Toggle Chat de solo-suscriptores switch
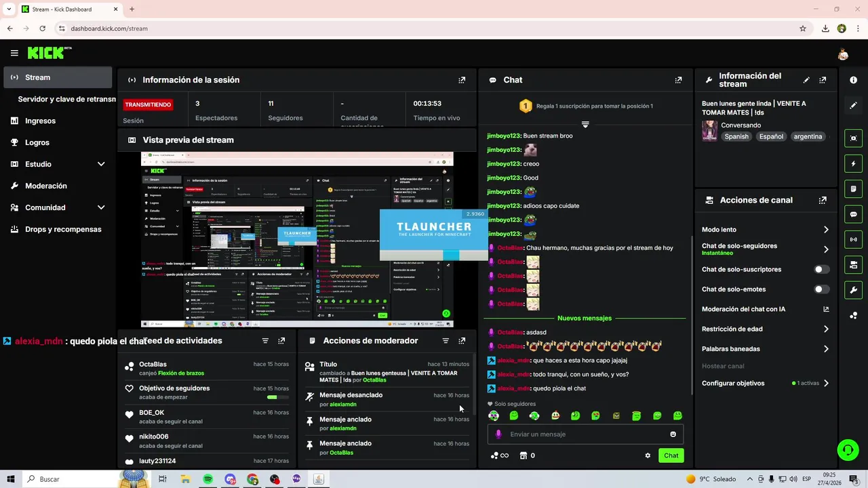Image resolution: width=868 pixels, height=488 pixels. pyautogui.click(x=821, y=270)
